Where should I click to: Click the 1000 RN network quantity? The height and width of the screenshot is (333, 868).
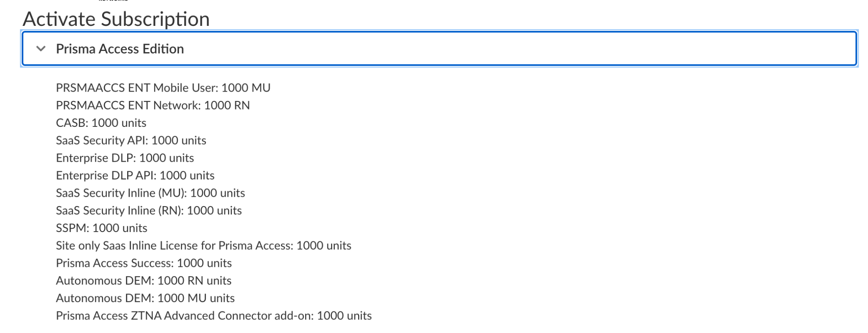point(227,105)
